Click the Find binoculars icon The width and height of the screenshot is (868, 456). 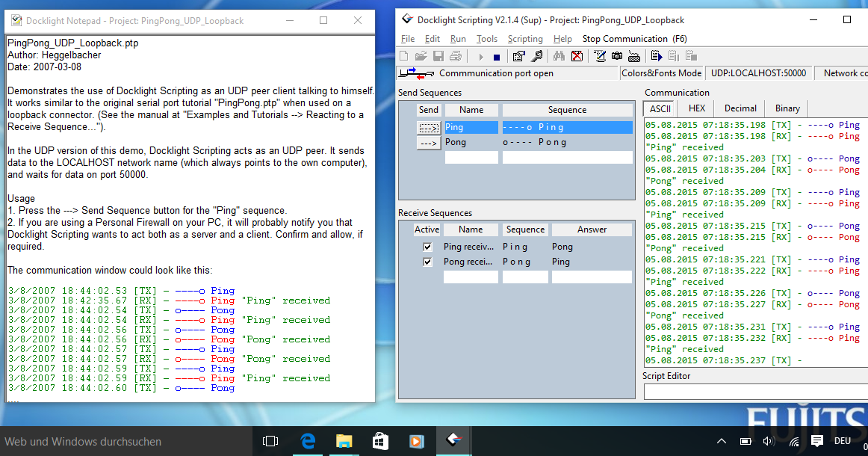[559, 56]
